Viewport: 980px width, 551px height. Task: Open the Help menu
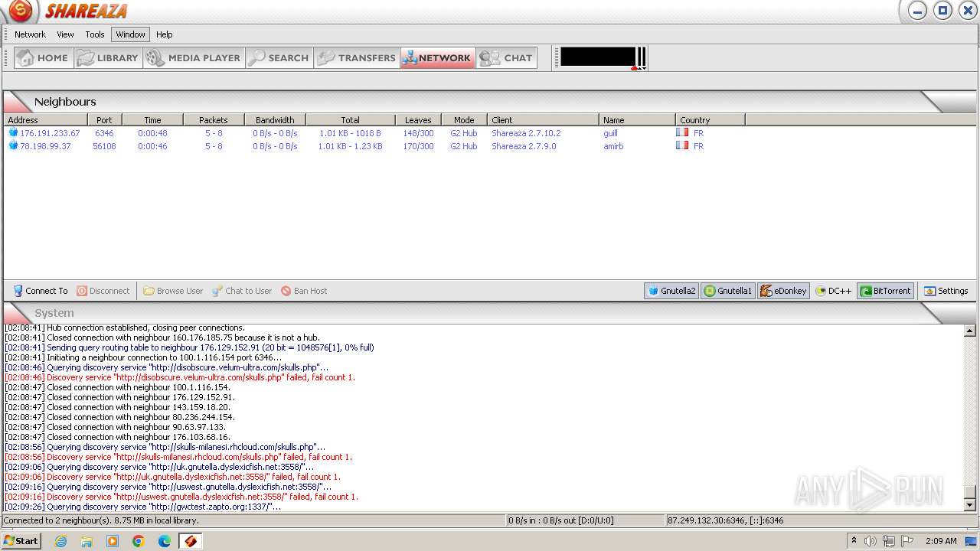click(165, 34)
